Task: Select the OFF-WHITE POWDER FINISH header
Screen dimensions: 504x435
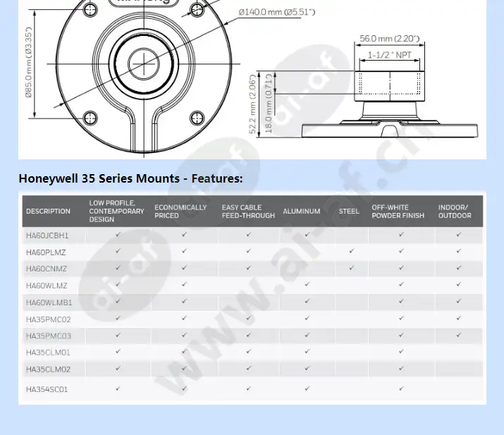Action: click(x=398, y=212)
